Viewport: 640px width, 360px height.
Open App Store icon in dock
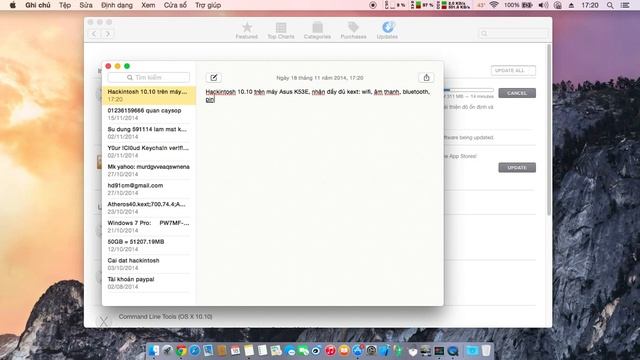coord(358,350)
